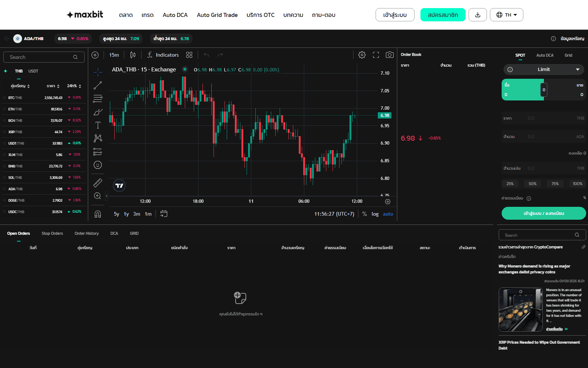Open the Auto Grid Trade menu
Screen dimensions: 588x368
(x=217, y=15)
